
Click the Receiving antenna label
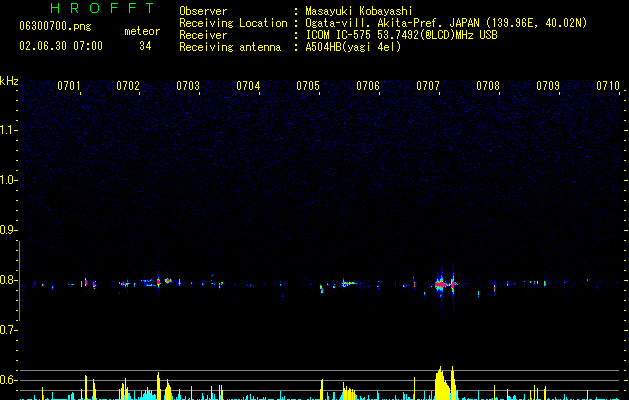[230, 47]
